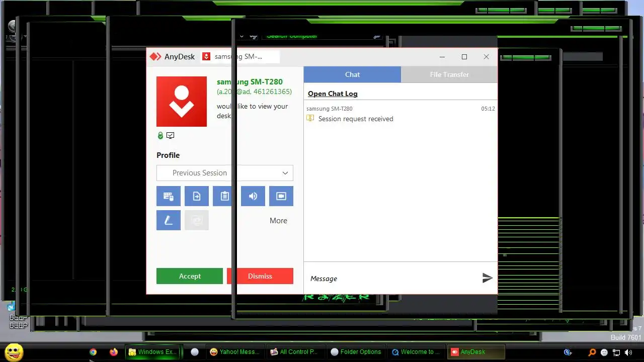Expand More permission options
The height and width of the screenshot is (362, 644).
tap(278, 221)
